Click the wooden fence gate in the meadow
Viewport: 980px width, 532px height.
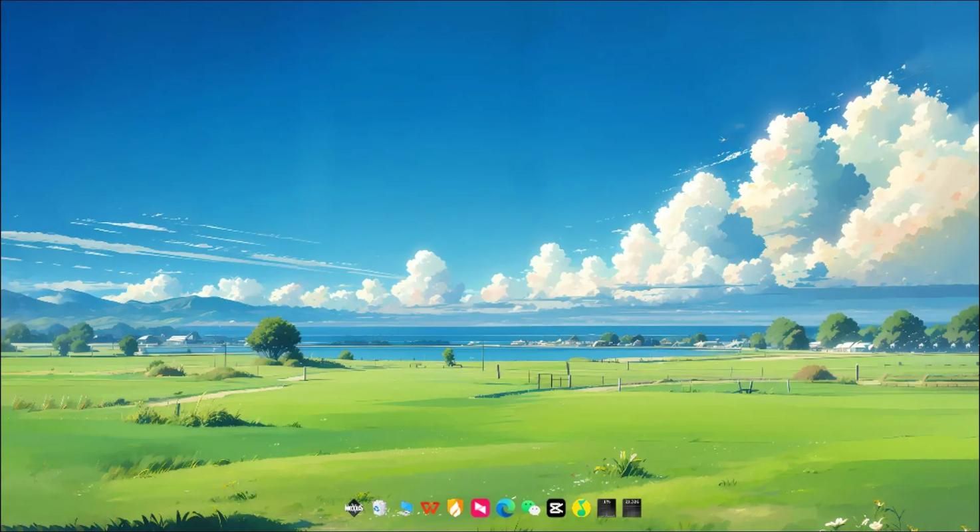[x=554, y=380]
